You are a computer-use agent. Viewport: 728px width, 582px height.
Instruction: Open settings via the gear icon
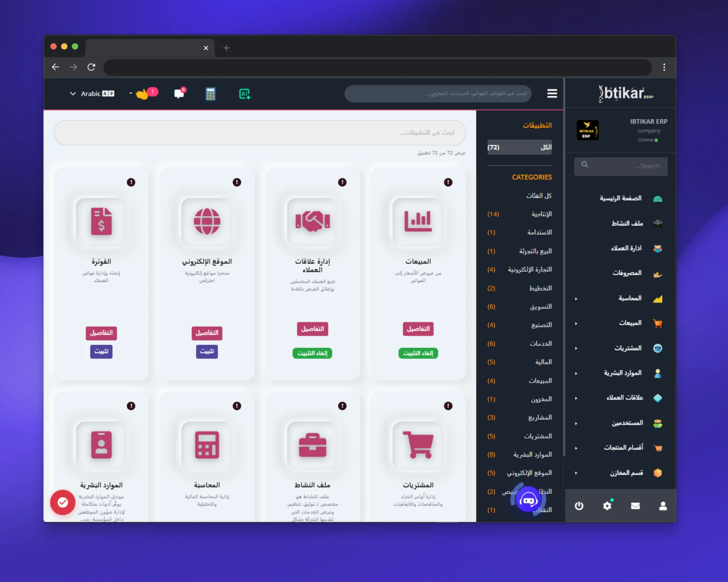coord(607,505)
